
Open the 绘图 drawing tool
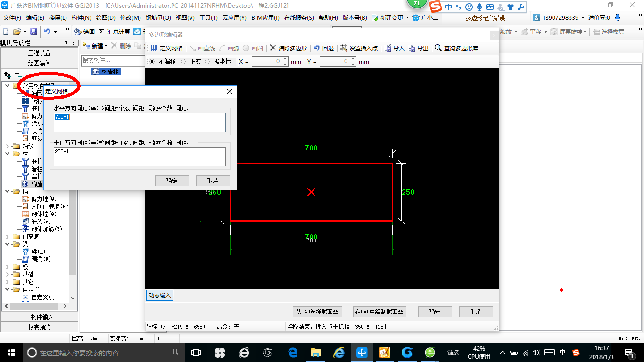(x=84, y=32)
